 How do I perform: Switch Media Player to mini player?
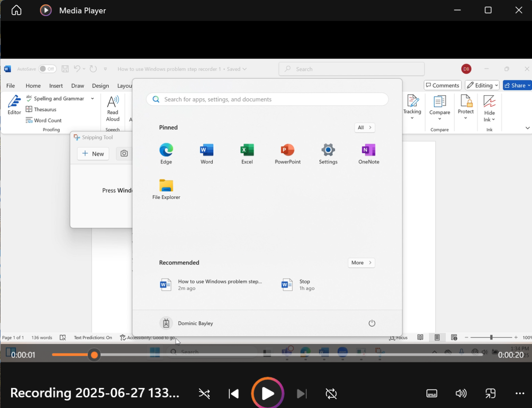coord(490,393)
